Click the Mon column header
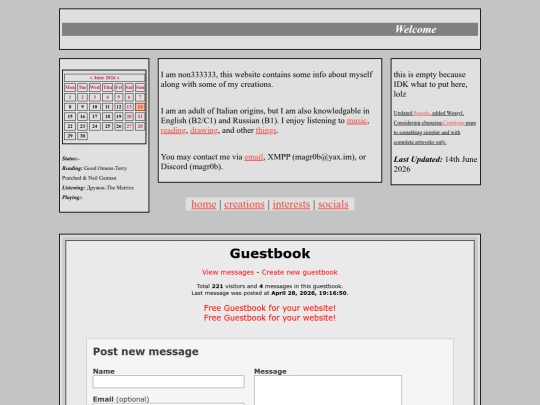The width and height of the screenshot is (540, 405). coord(70,87)
